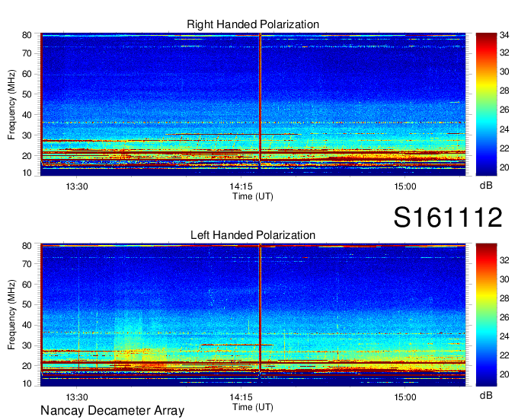This screenshot has width=518, height=420.
Task: Click the dB unit label under the bottom color bar
Action: pos(486,395)
